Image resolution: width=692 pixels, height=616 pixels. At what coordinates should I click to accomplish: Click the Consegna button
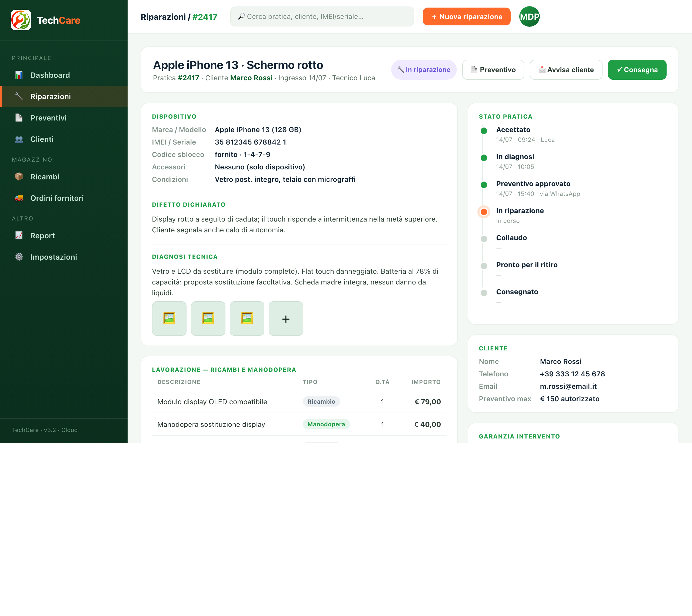637,70
